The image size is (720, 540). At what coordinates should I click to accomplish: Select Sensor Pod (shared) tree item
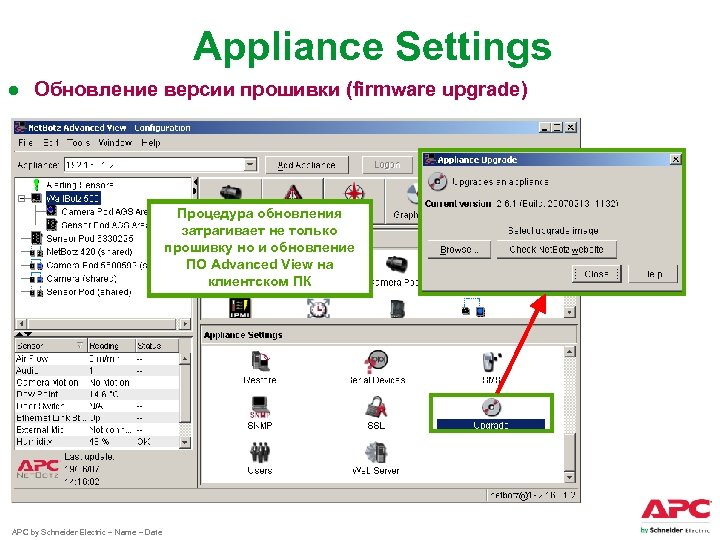pos(89,292)
